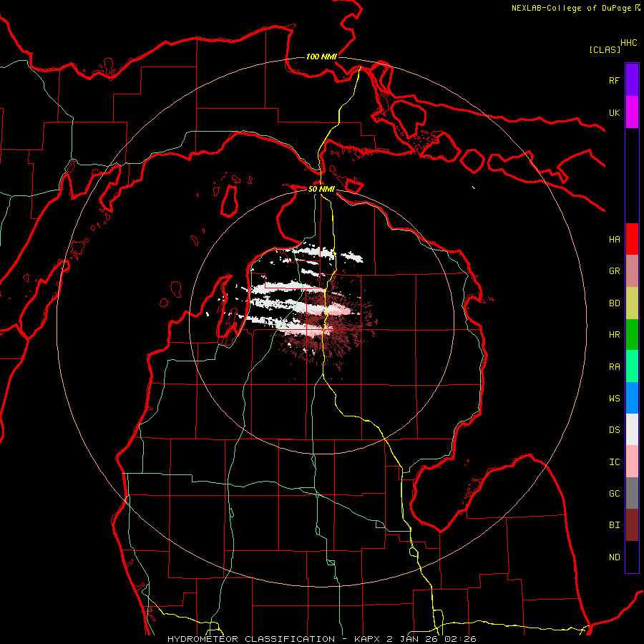
Task: Click the HR legend label
Action: coord(614,335)
